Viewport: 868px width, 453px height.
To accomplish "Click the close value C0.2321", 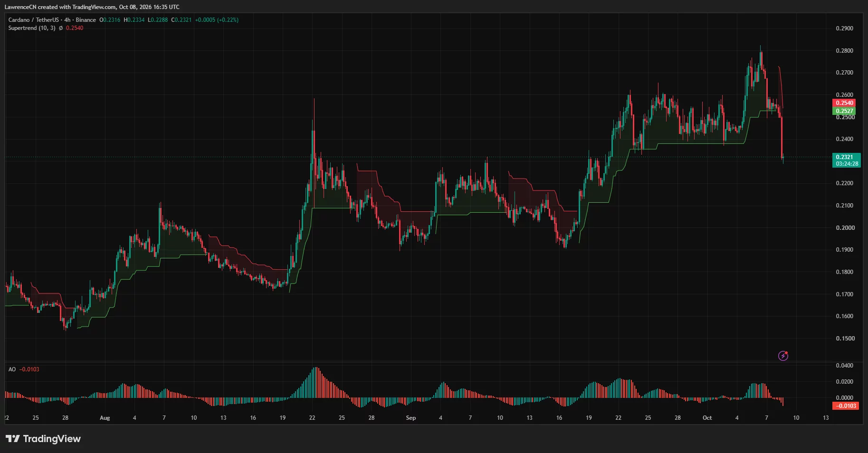I will click(181, 20).
